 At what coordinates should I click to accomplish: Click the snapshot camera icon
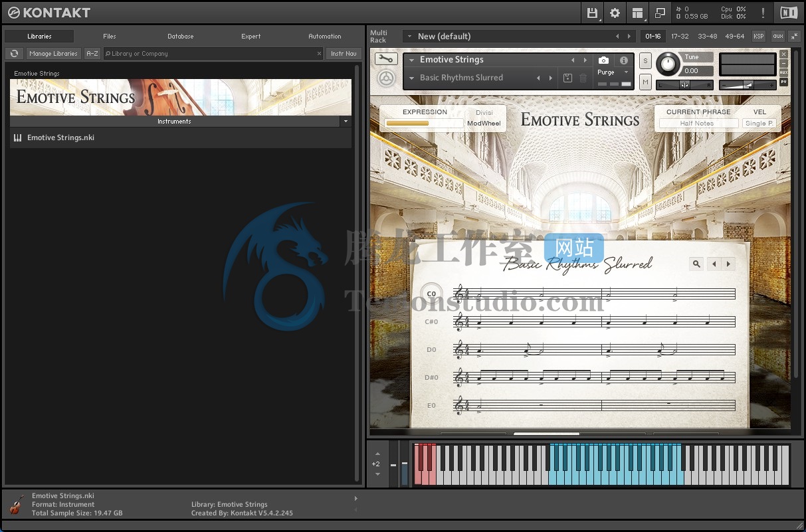pos(603,60)
